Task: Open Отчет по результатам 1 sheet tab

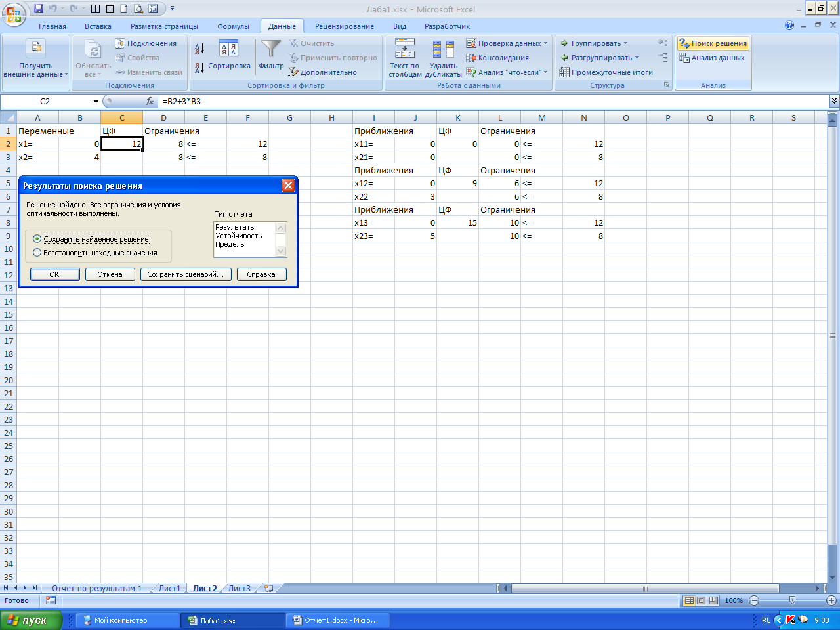Action: coord(96,588)
